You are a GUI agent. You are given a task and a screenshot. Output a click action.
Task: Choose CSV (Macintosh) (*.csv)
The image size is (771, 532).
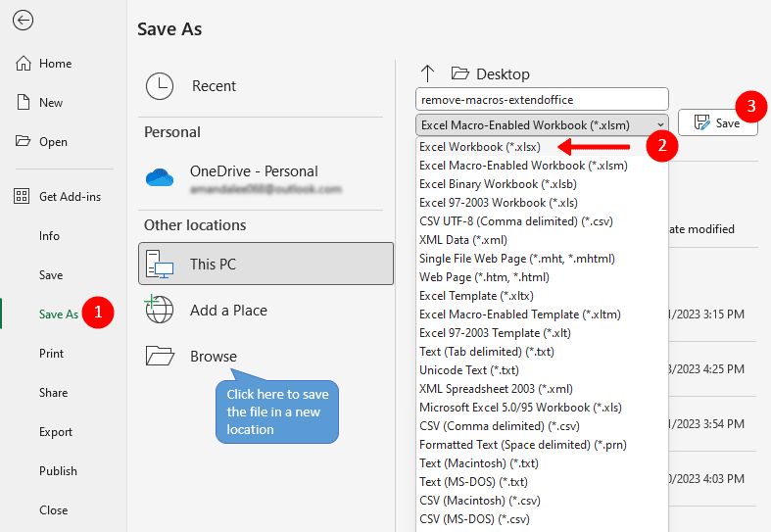tap(542, 500)
